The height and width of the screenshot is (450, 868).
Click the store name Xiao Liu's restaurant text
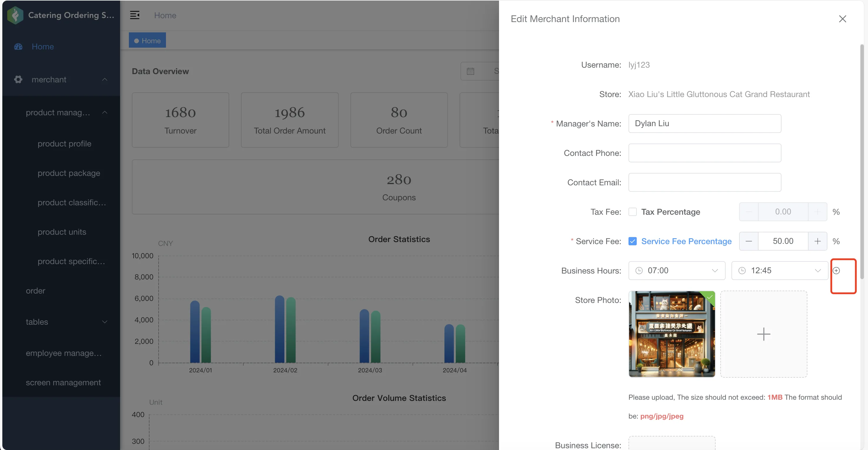point(719,94)
